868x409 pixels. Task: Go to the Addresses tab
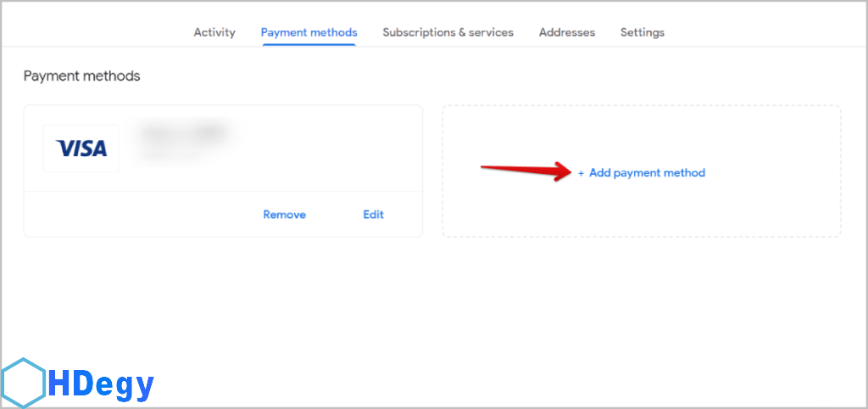pos(566,32)
